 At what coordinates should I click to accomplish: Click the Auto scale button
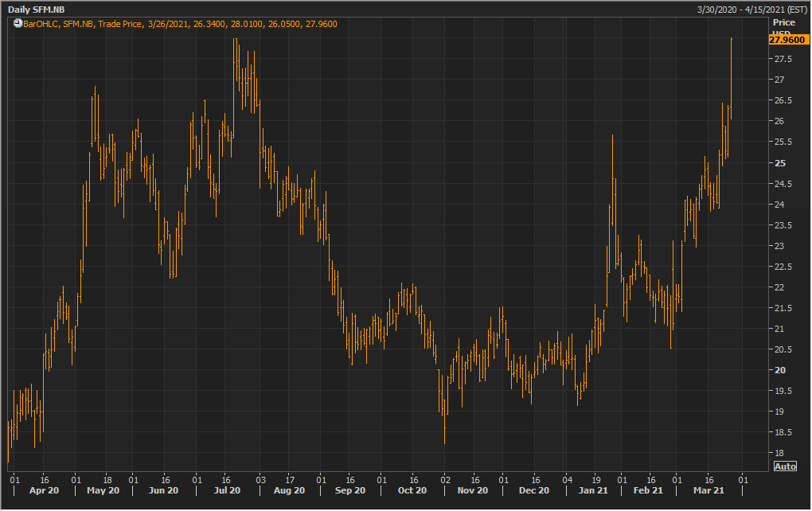[785, 466]
